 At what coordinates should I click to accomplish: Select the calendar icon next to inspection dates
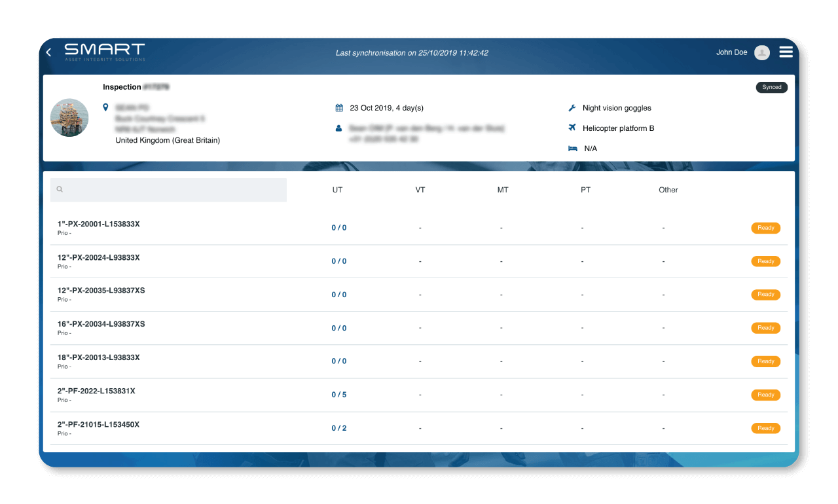click(x=339, y=107)
